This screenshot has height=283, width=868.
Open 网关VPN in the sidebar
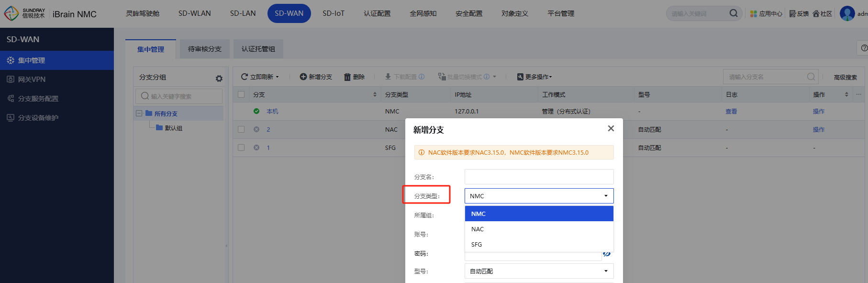(57, 79)
